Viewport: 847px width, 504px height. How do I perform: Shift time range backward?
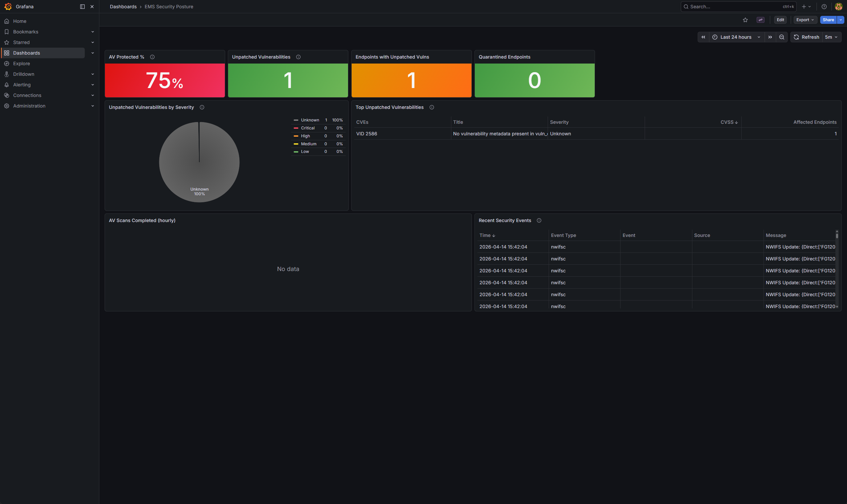(x=703, y=37)
